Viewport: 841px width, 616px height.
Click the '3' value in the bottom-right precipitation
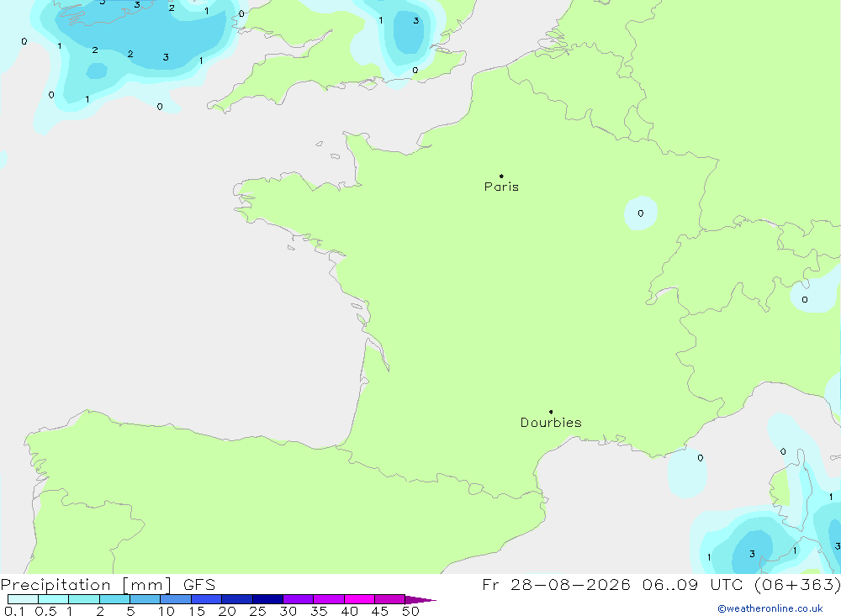752,554
